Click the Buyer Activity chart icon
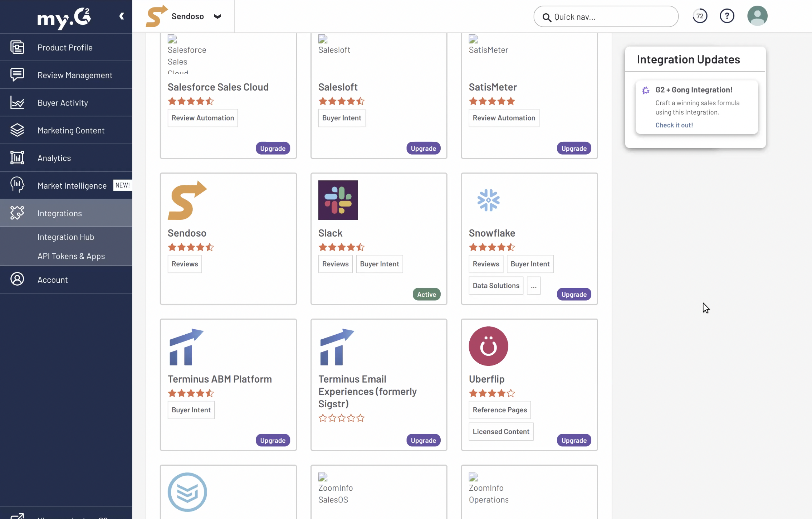 [x=17, y=103]
